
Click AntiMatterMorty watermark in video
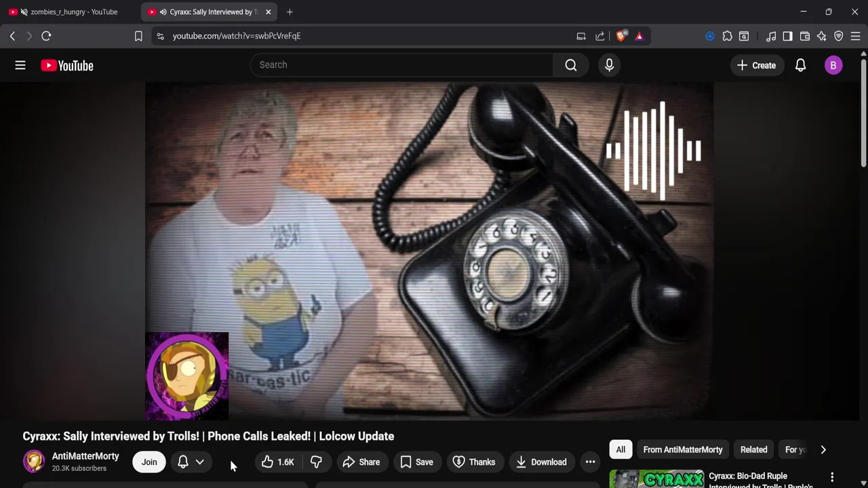click(x=187, y=375)
